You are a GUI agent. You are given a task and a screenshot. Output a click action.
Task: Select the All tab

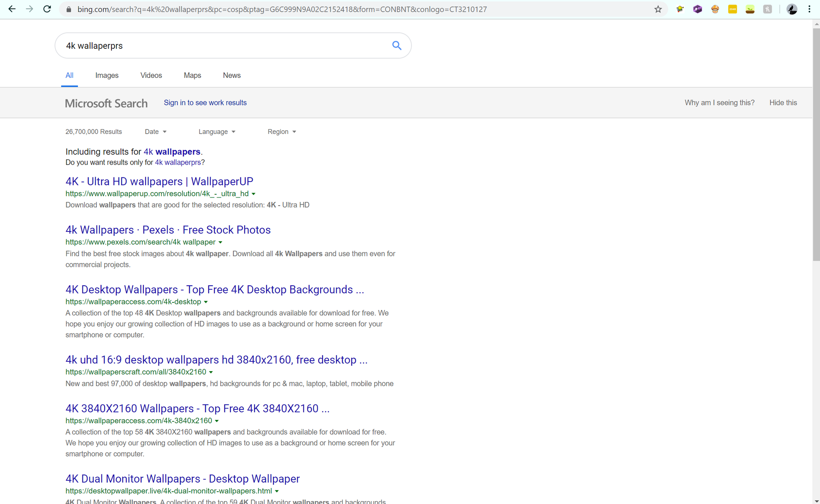click(x=69, y=75)
